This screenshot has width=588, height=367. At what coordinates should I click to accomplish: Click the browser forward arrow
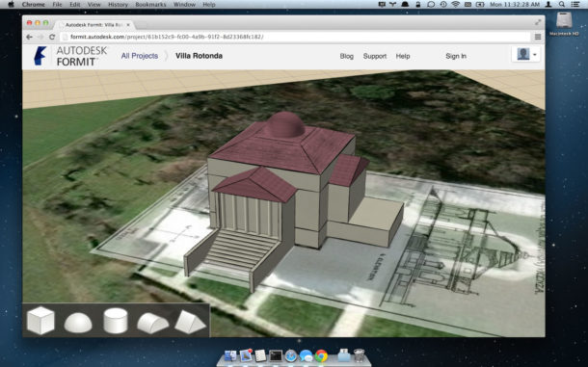(40, 37)
